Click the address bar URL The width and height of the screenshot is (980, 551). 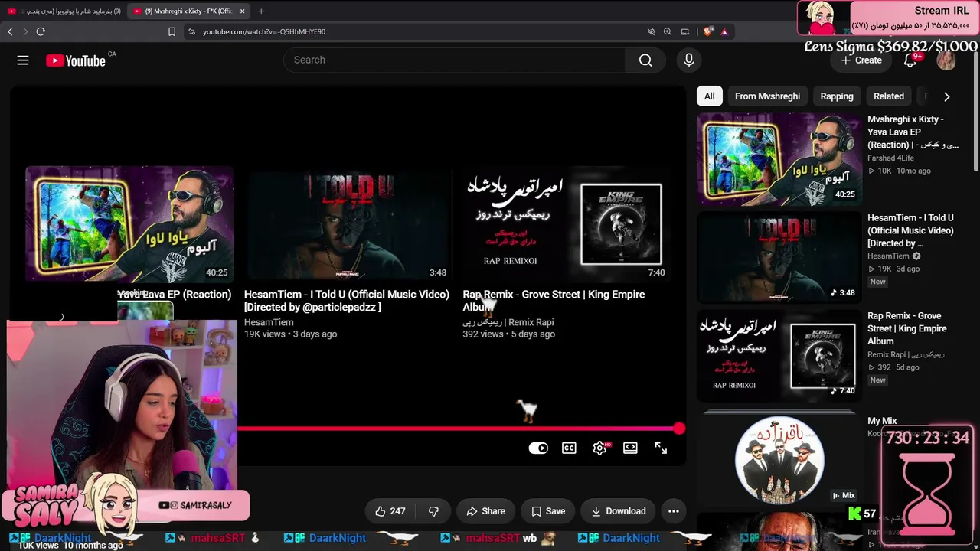[264, 31]
